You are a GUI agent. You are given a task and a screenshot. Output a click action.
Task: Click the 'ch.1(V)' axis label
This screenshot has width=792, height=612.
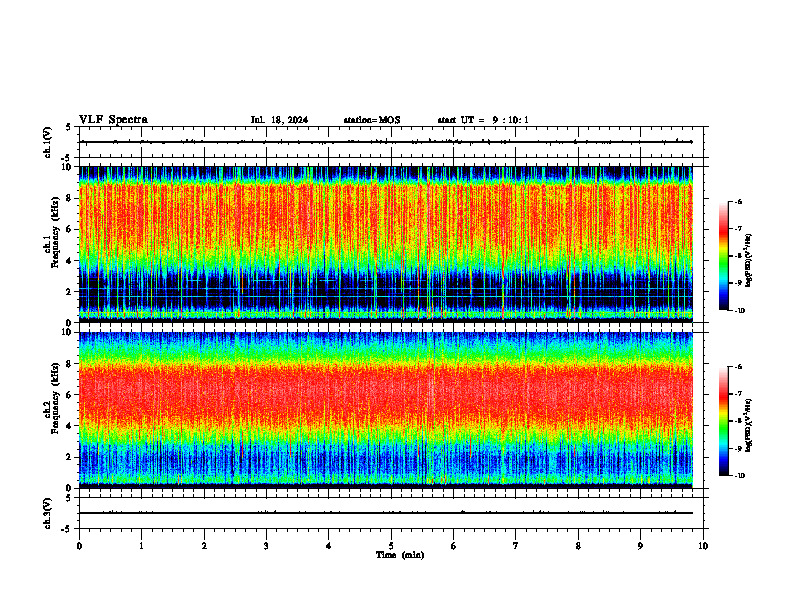[x=48, y=142]
